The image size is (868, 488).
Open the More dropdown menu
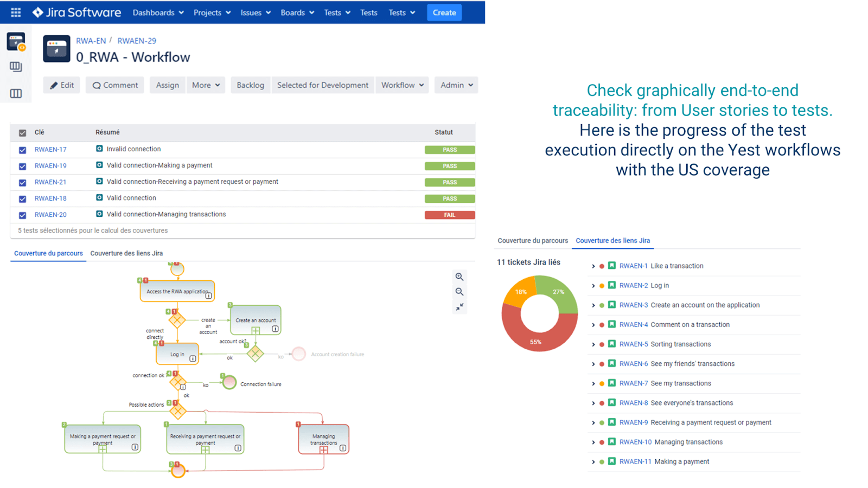206,85
